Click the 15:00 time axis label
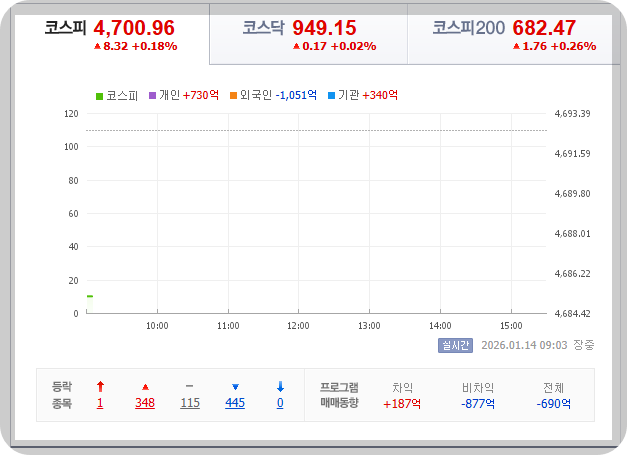 511,326
